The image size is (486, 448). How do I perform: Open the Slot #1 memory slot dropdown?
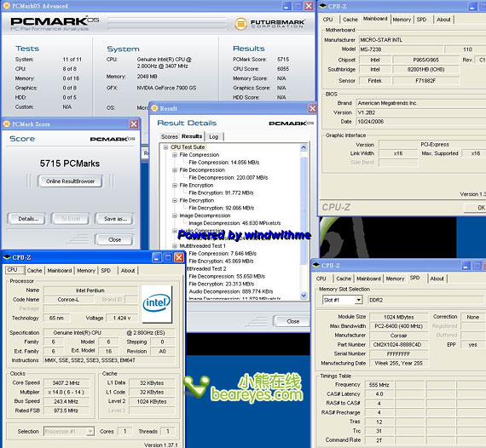coord(359,300)
